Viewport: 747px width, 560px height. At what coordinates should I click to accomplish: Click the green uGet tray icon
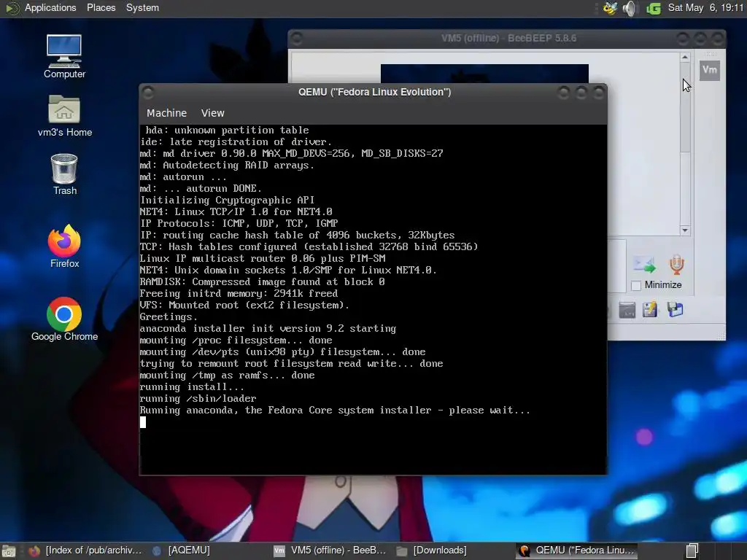coord(653,8)
